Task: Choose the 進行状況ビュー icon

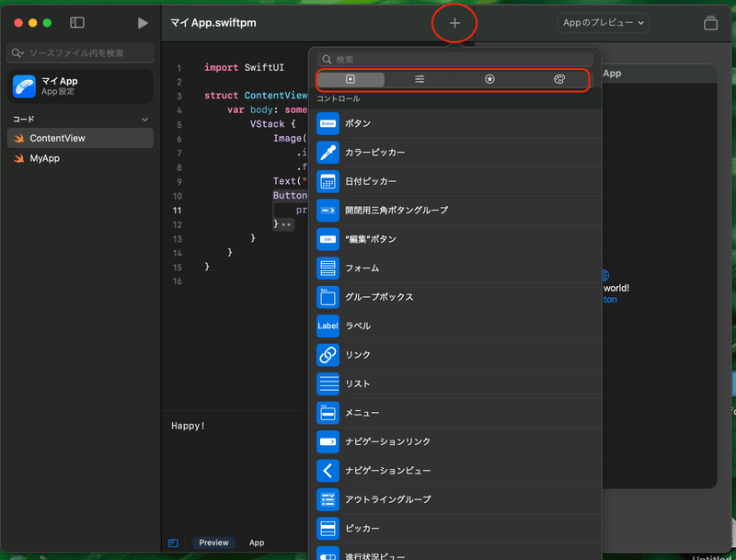Action: pyautogui.click(x=328, y=554)
